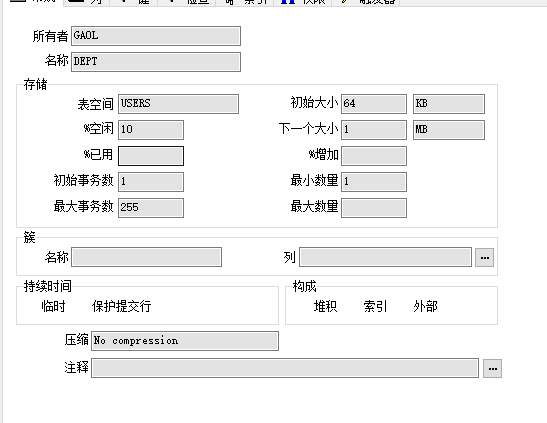Open the MB unit box for 下一个大小
Image resolution: width=547 pixels, height=423 pixels.
point(449,130)
